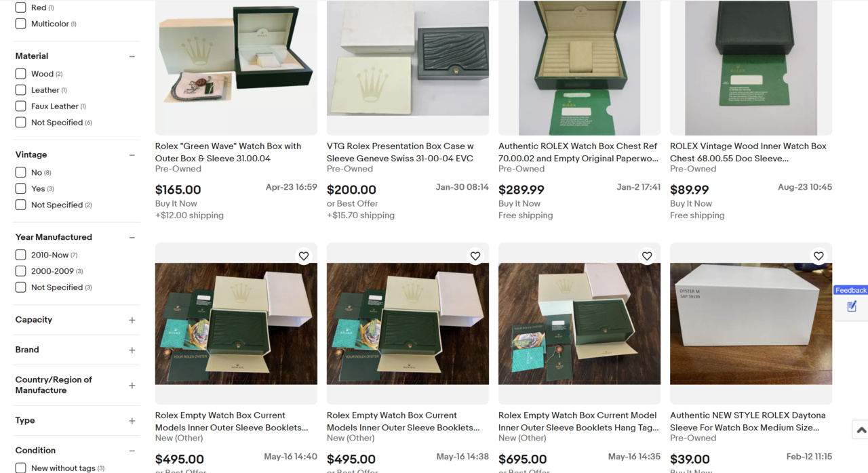Check the Wood material filter
The width and height of the screenshot is (868, 473).
tap(20, 74)
